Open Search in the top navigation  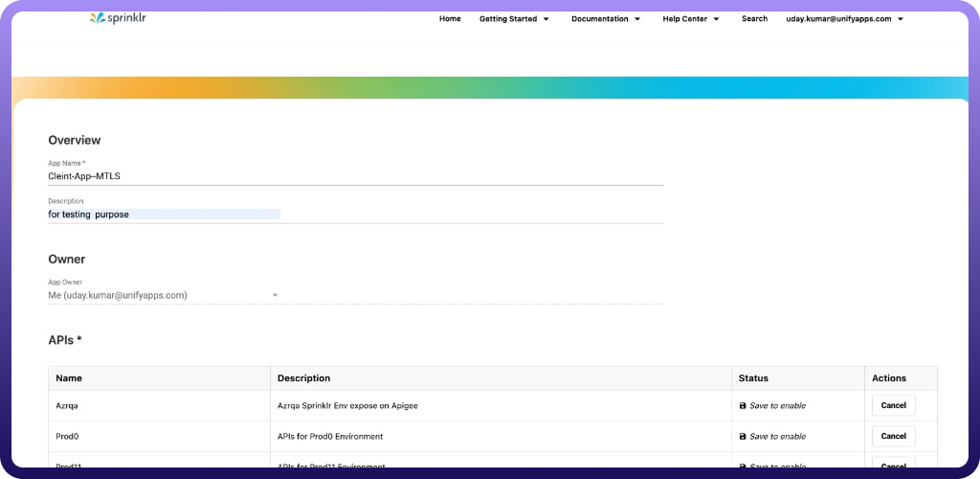[x=754, y=19]
